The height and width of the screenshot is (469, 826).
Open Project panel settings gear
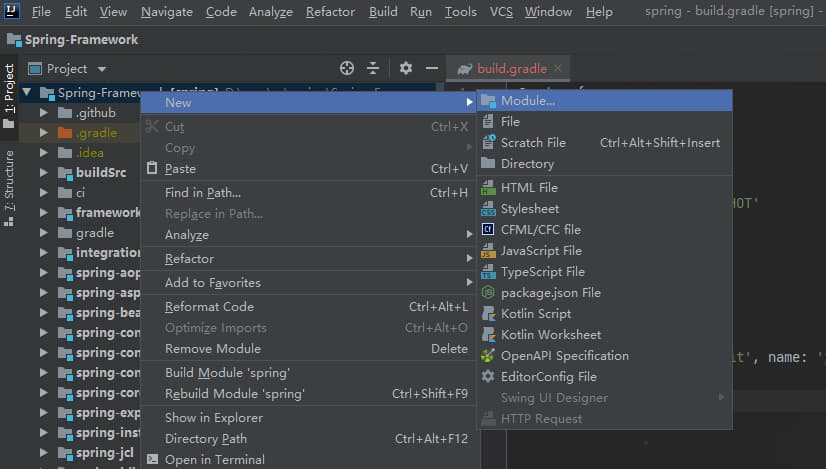(406, 68)
